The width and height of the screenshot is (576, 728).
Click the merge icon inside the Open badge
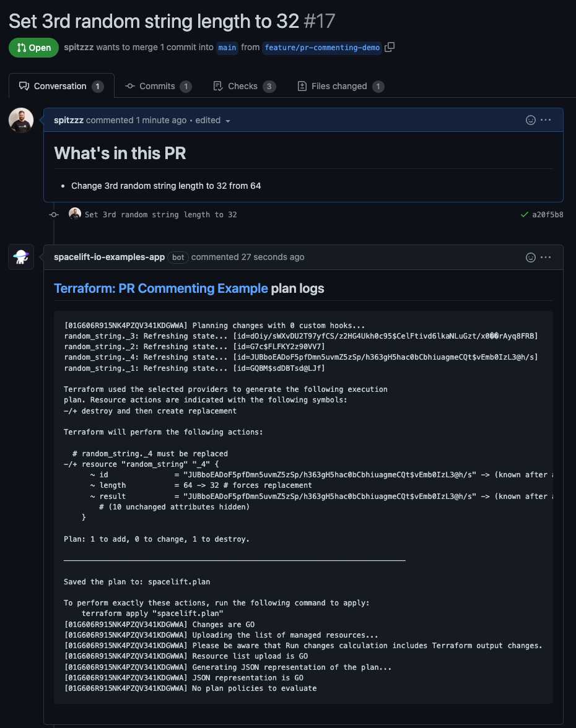[21, 47]
